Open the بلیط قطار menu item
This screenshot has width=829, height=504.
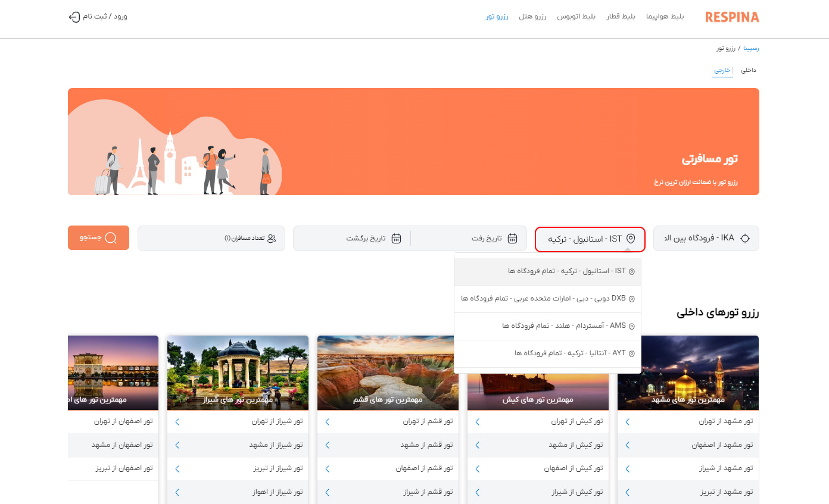pyautogui.click(x=621, y=17)
